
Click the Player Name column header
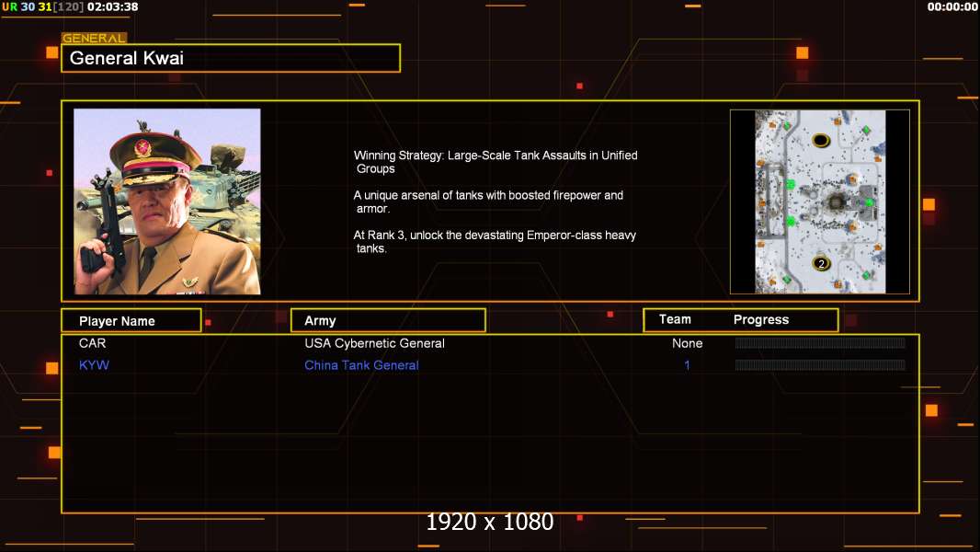point(131,321)
